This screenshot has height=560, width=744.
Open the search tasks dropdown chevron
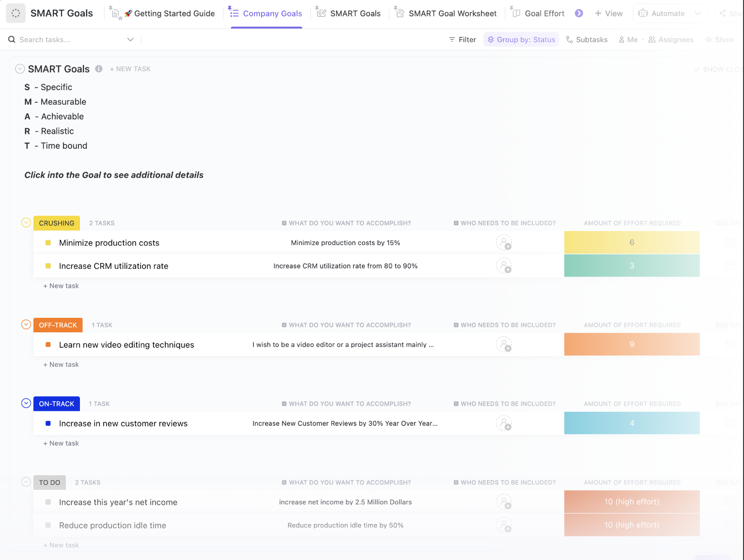(x=130, y=40)
